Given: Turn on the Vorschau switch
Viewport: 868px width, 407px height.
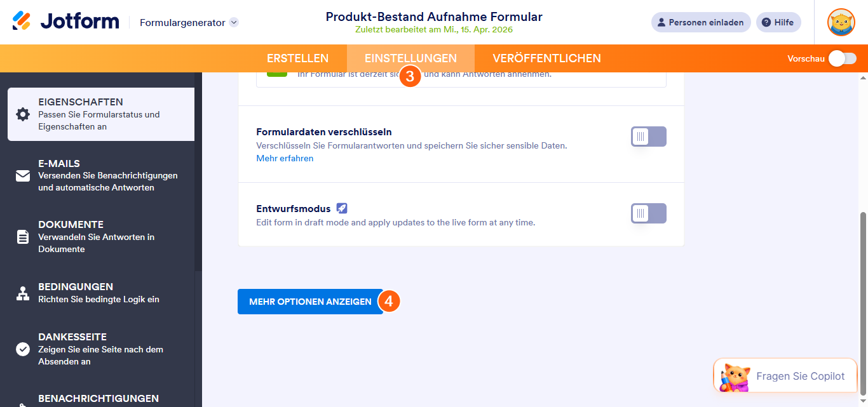Looking at the screenshot, I should click(843, 58).
